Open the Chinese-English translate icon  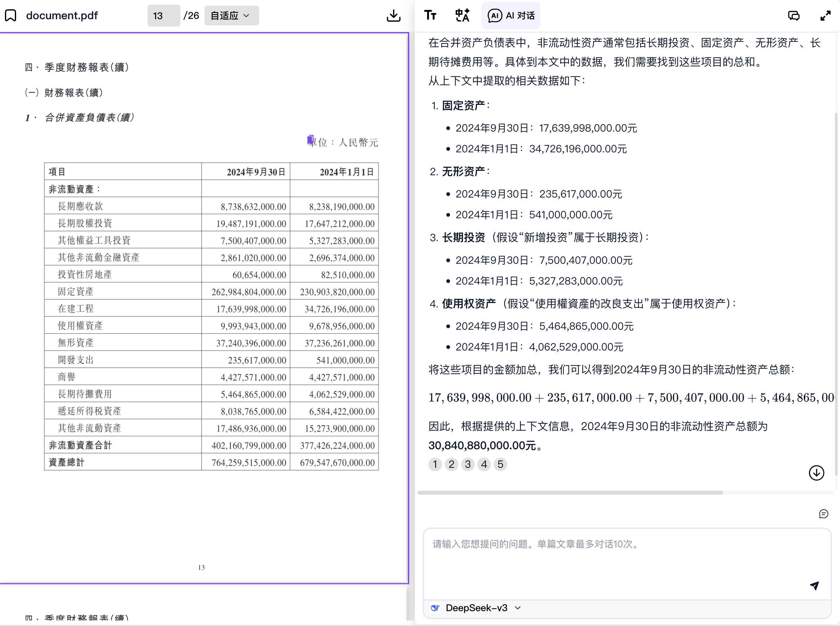coord(462,15)
